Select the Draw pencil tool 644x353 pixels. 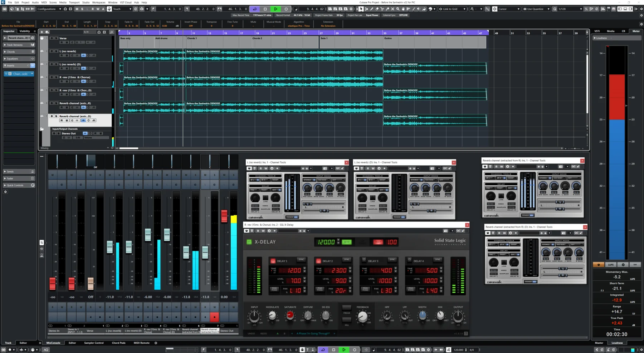click(x=372, y=9)
